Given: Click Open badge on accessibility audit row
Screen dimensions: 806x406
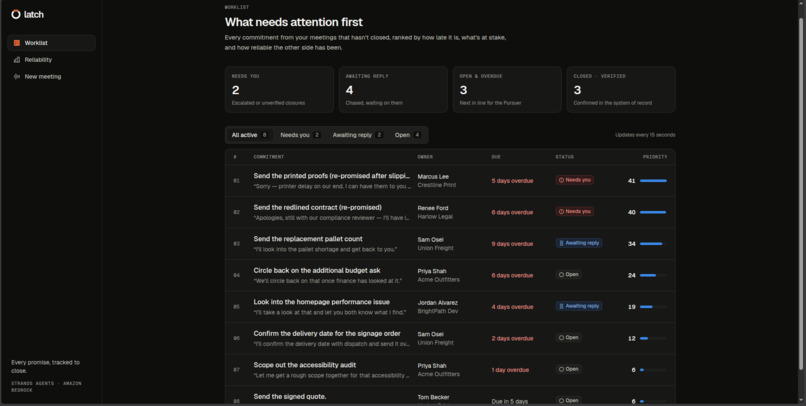Looking at the screenshot, I should coord(569,369).
